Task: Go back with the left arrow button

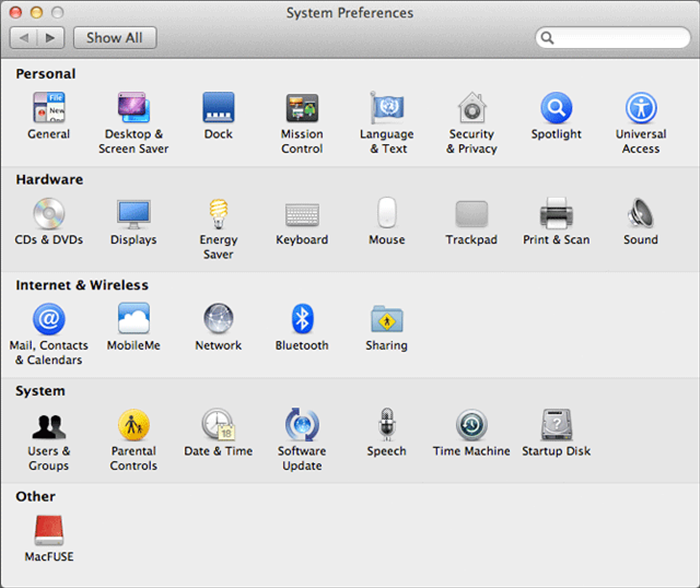Action: tap(24, 38)
